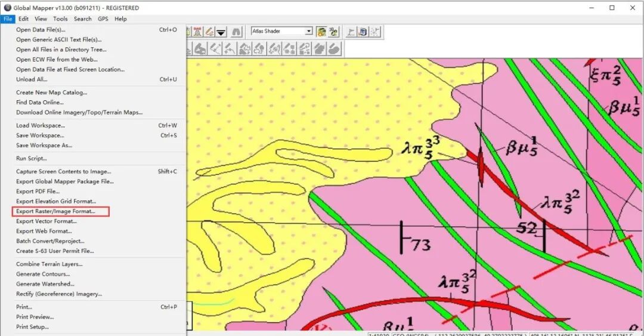Click the last greyed blob digitizer icon

pos(335,49)
